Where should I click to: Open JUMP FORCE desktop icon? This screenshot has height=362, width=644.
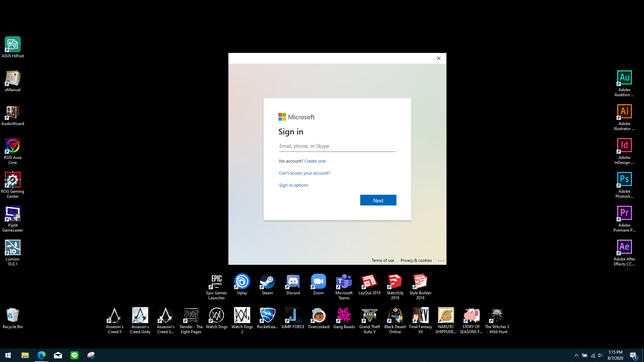293,318
